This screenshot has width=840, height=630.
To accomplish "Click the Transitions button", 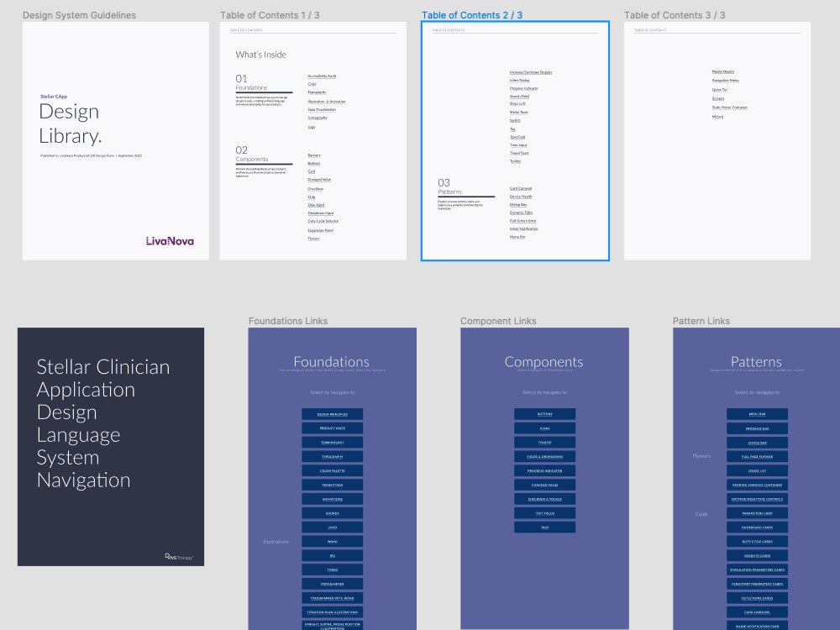I will tap(332, 485).
